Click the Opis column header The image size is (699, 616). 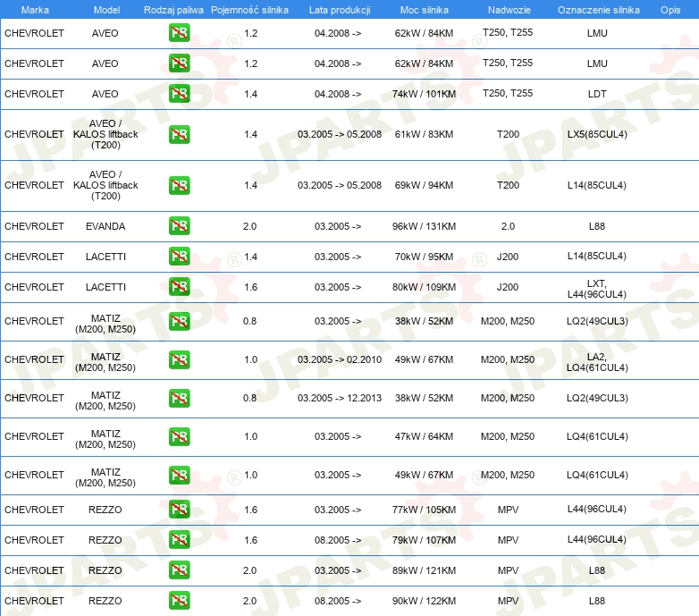[x=670, y=10]
